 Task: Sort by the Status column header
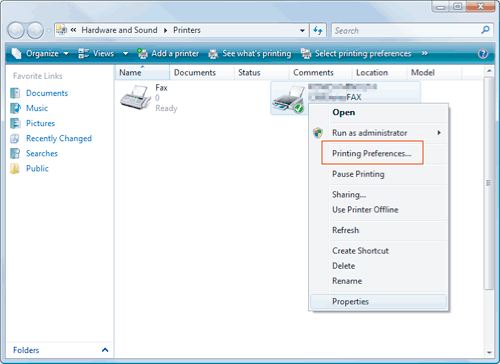click(x=262, y=72)
